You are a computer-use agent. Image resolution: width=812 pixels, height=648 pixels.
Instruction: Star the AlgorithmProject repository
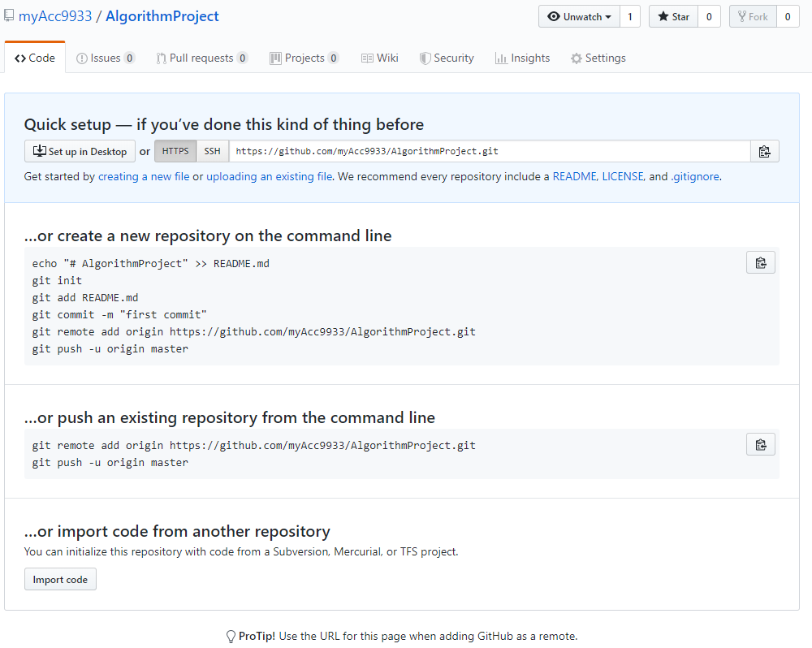pos(673,16)
